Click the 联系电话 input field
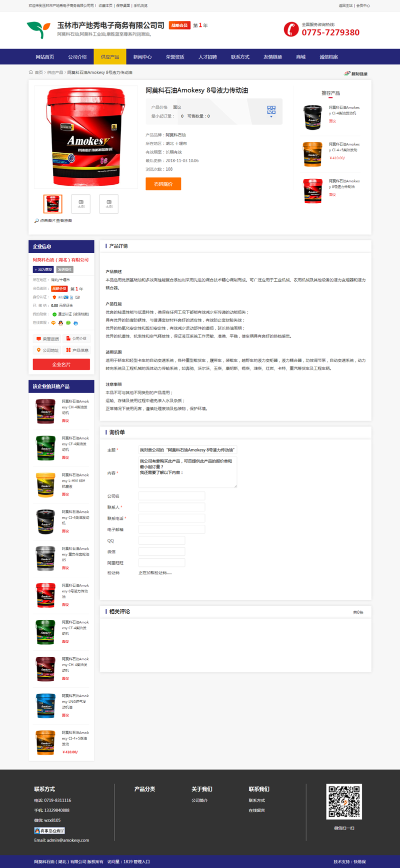This screenshot has height=868, width=400. point(171,518)
